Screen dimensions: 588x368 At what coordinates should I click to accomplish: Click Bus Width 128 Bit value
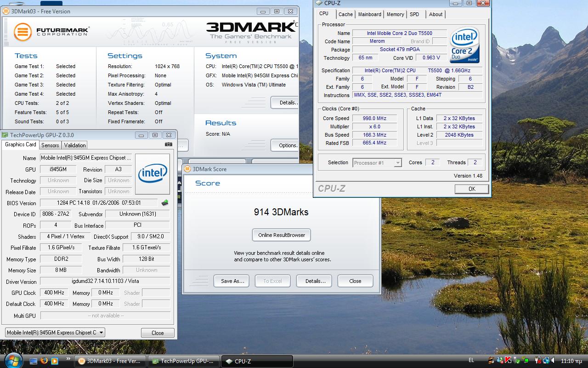click(147, 259)
